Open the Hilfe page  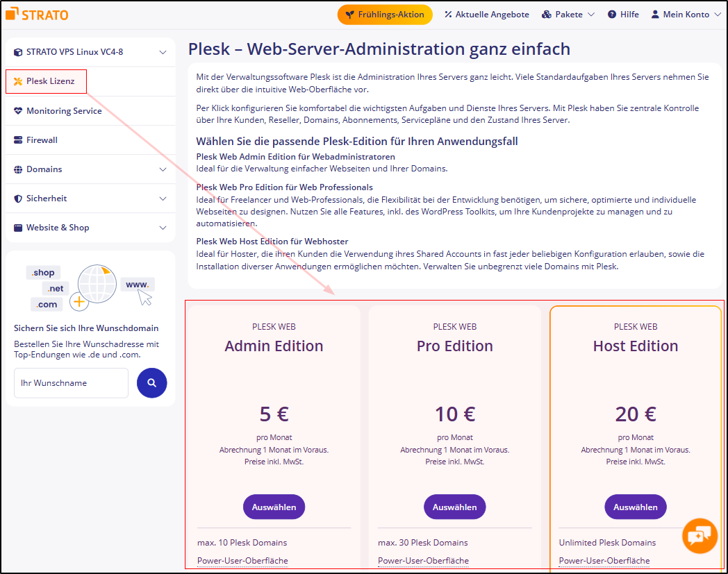pyautogui.click(x=623, y=15)
